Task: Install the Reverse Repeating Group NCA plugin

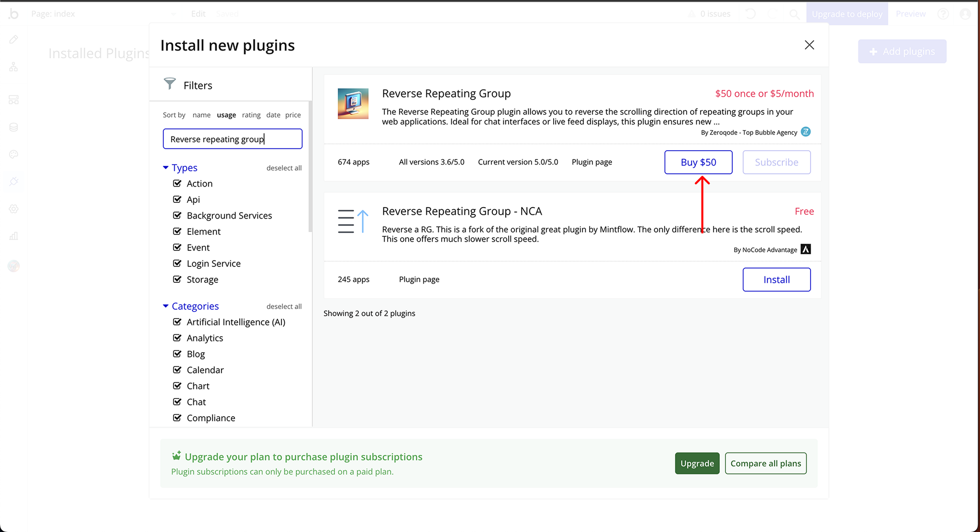Action: (x=776, y=279)
